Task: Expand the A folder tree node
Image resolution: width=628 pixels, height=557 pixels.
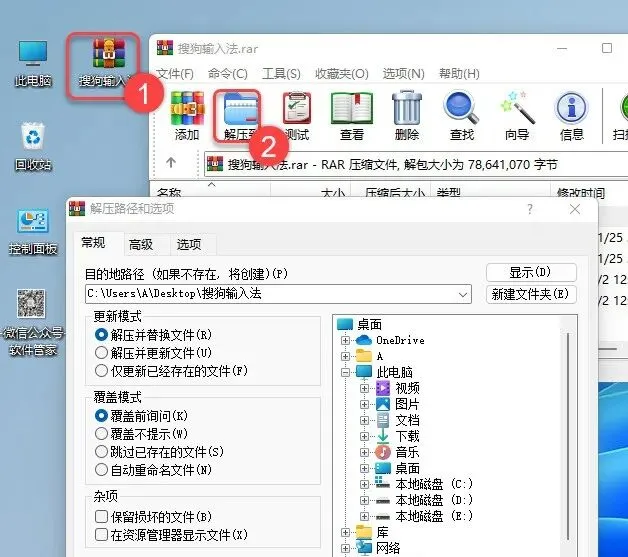Action: coord(345,356)
